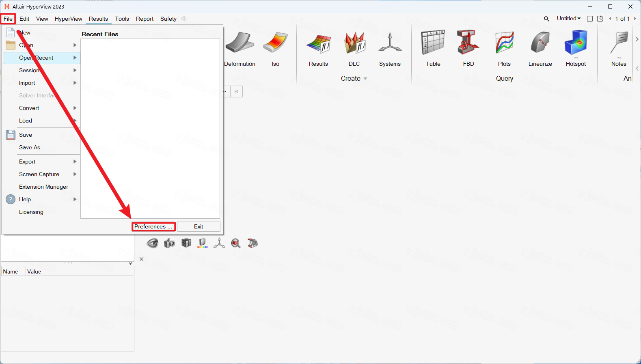Screen dimensions: 641x364
Task: Open the Untitled page dropdown
Action: pyautogui.click(x=568, y=19)
